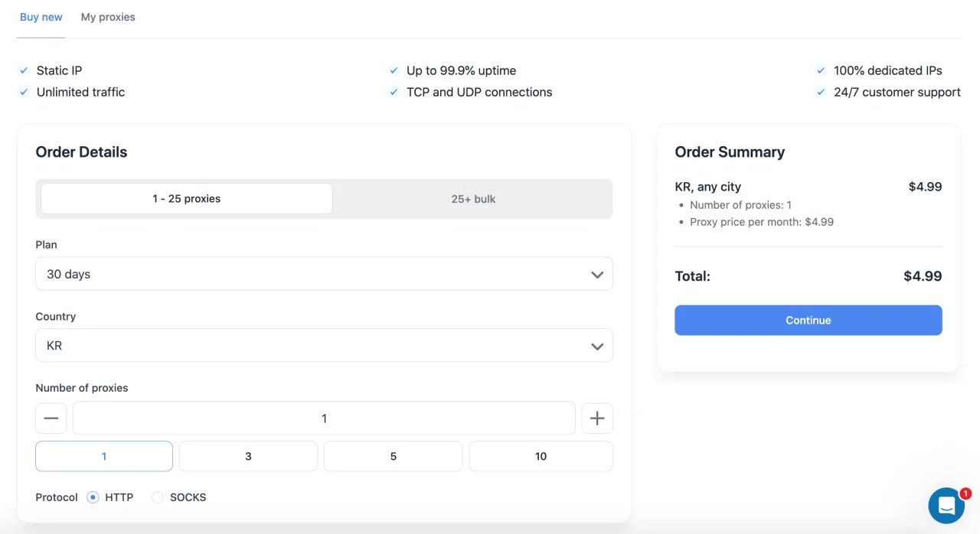Click the checkmark beside Up to 99.9% uptime
This screenshot has height=534, width=980.
pos(394,70)
